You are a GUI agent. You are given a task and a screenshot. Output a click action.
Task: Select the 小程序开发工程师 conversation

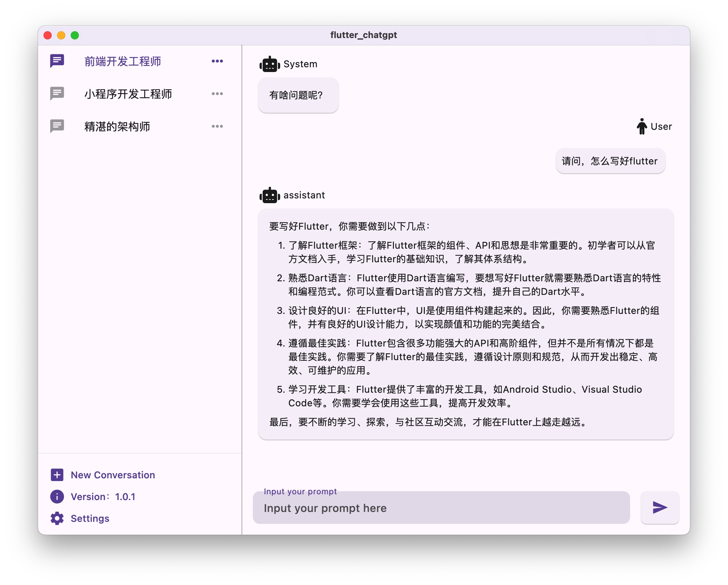pos(128,94)
